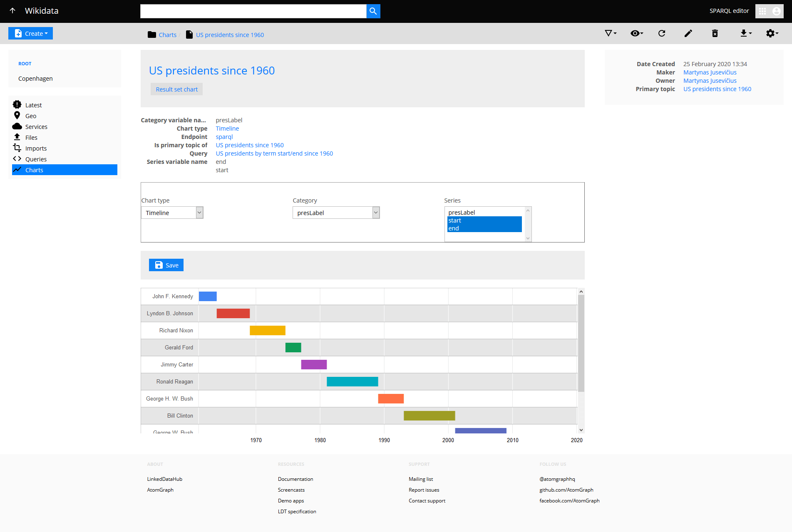Screen dimensions: 792x532
Task: Select presLabel in the Series list
Action: 484,213
